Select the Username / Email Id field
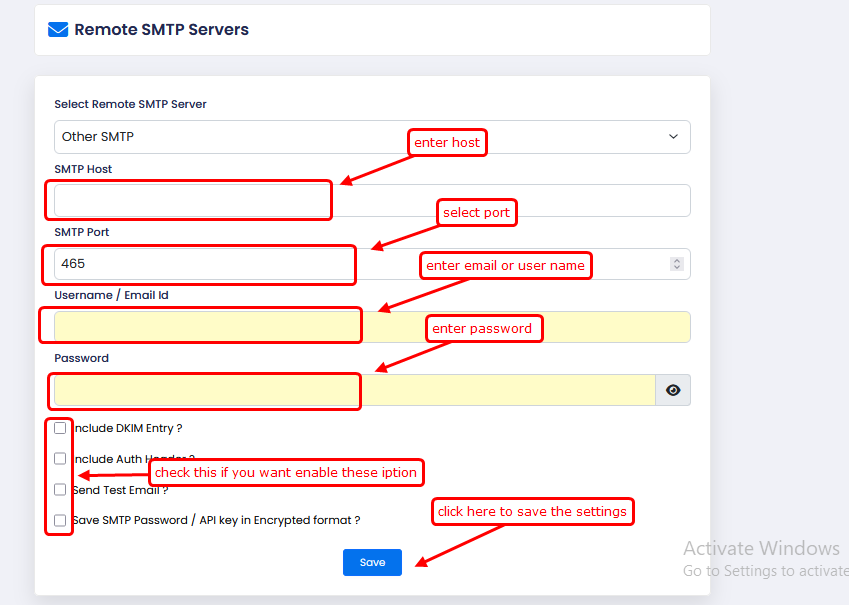 tap(372, 327)
